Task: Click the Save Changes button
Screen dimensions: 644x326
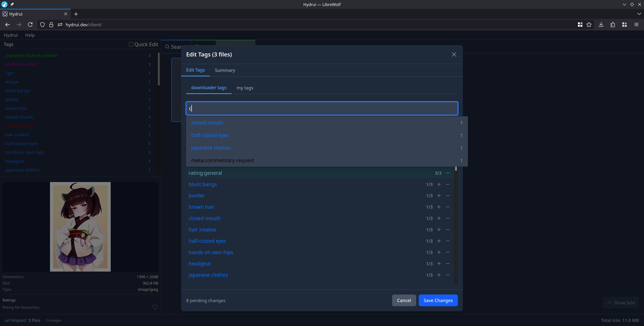Action: 438,301
